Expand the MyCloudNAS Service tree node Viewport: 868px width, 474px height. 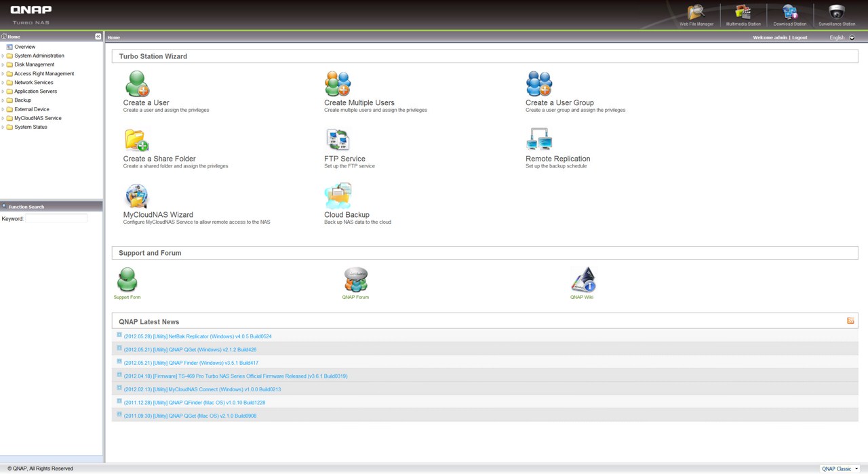coord(3,118)
